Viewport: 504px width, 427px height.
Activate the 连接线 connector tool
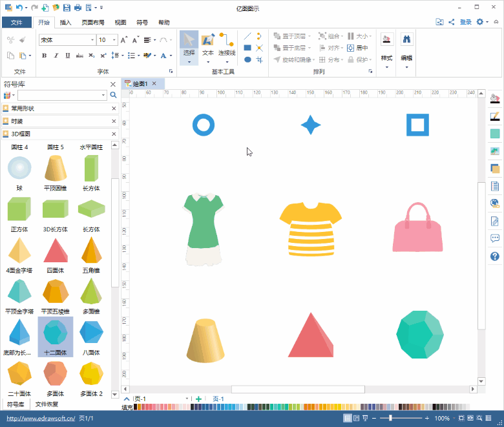click(x=227, y=48)
